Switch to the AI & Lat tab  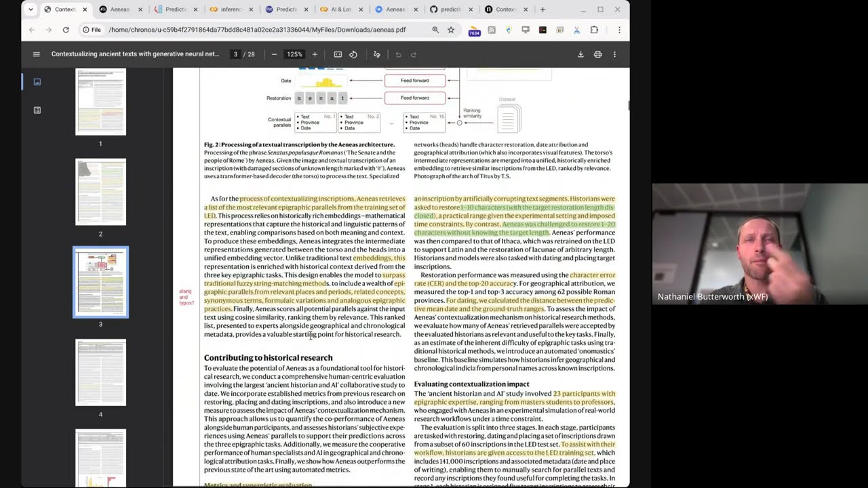pyautogui.click(x=341, y=9)
